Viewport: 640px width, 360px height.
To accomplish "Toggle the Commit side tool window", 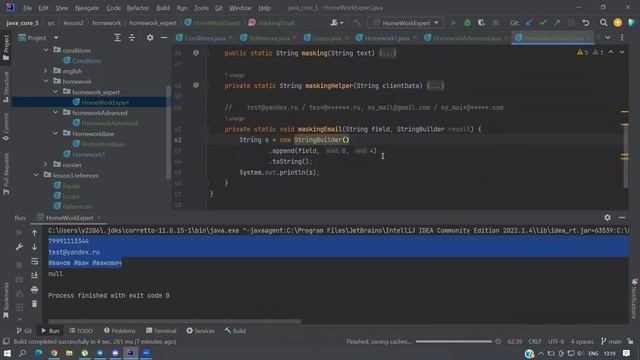I will coord(6,127).
